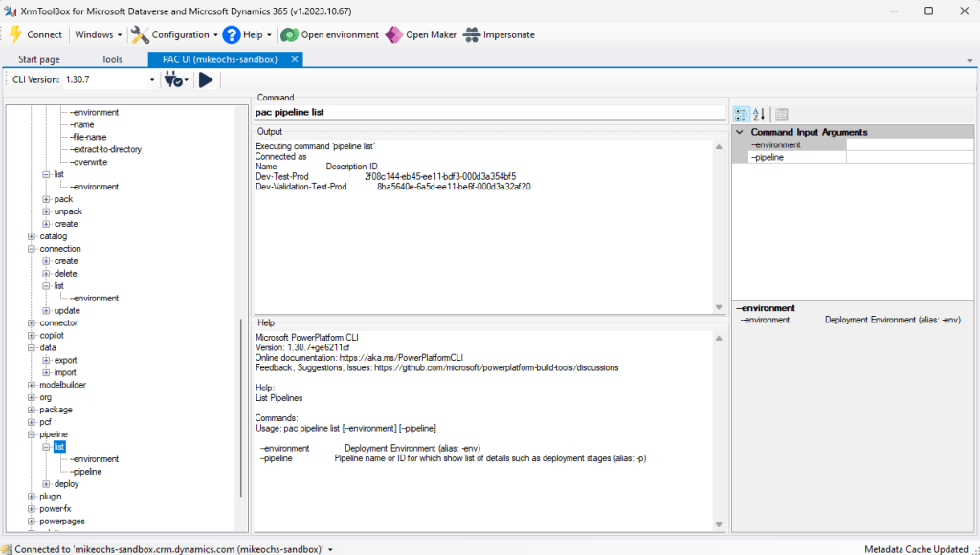Select the --extract-to-directory tree item
The height and width of the screenshot is (555, 980).
(x=106, y=149)
